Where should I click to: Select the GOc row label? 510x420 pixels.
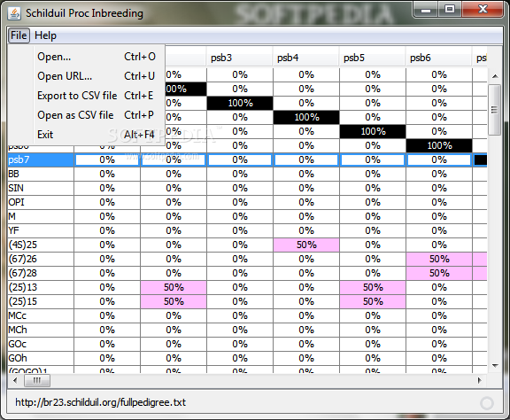(41, 344)
